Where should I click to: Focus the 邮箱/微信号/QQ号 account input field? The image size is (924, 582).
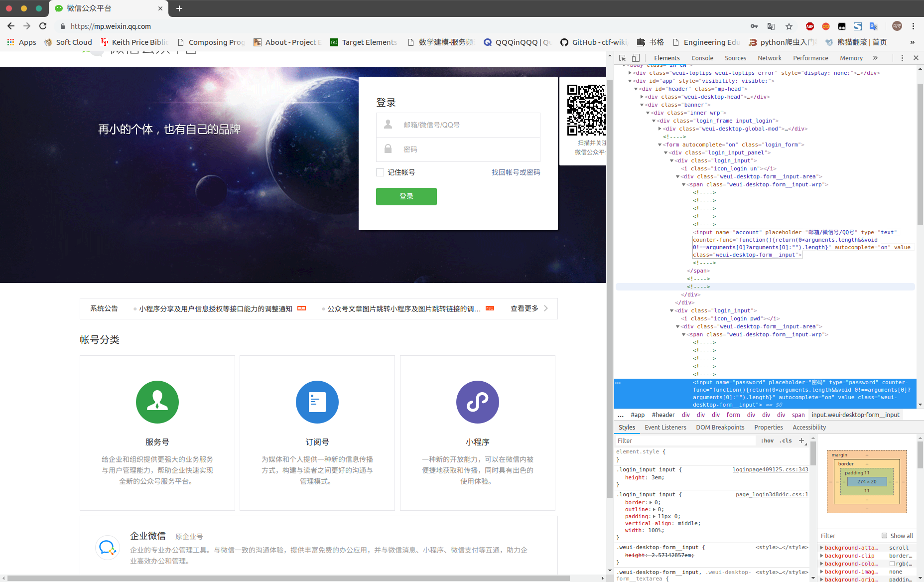[x=468, y=125]
